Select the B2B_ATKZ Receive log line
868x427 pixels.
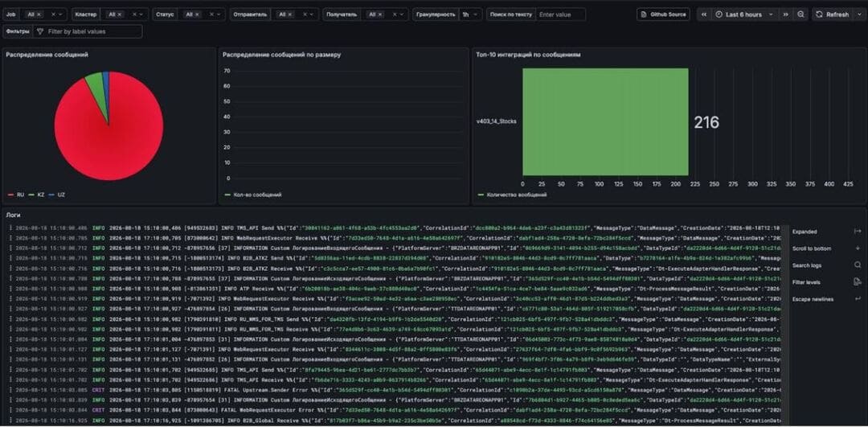(x=394, y=269)
